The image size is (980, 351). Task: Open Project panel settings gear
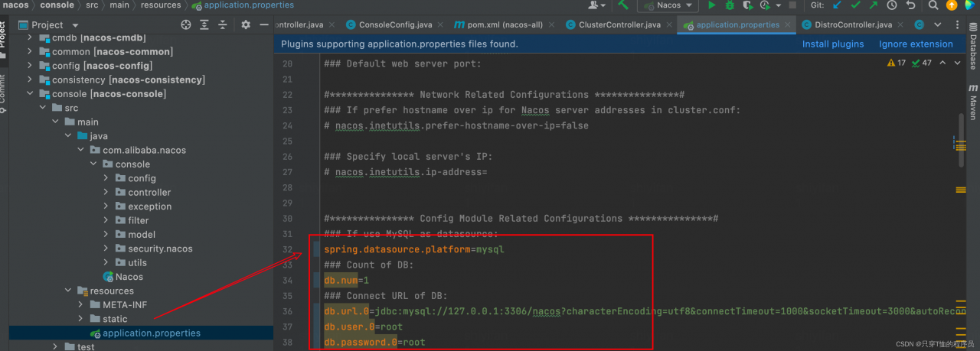tap(246, 24)
